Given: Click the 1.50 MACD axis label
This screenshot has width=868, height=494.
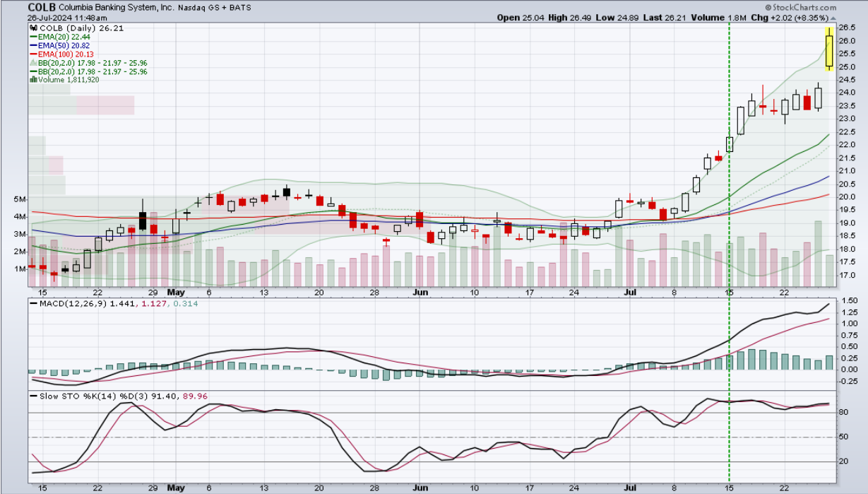Looking at the screenshot, I should tap(848, 300).
